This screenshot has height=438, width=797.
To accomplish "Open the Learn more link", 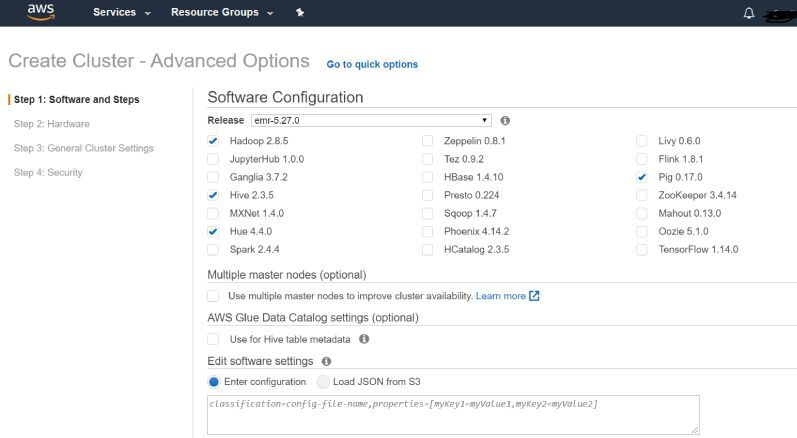I will 501,296.
